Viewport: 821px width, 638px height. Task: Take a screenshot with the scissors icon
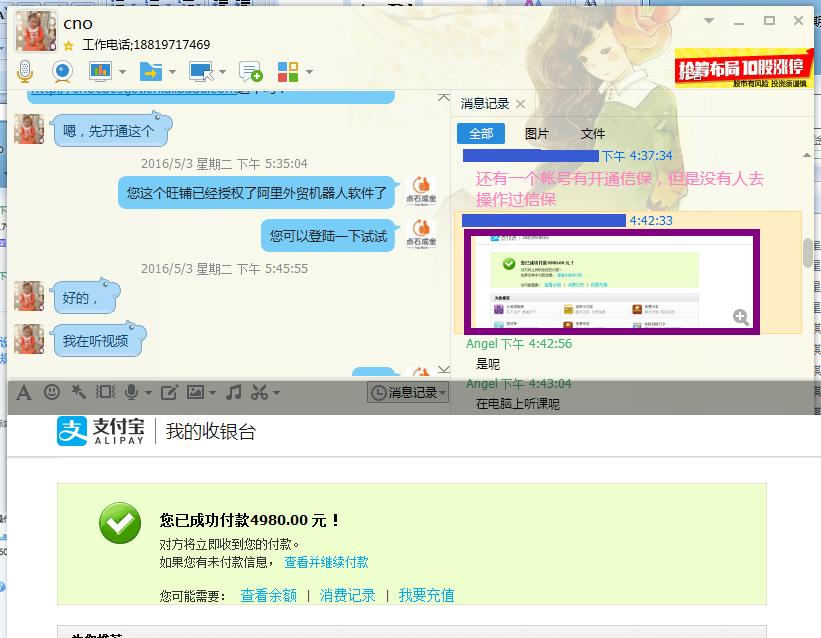pos(260,392)
